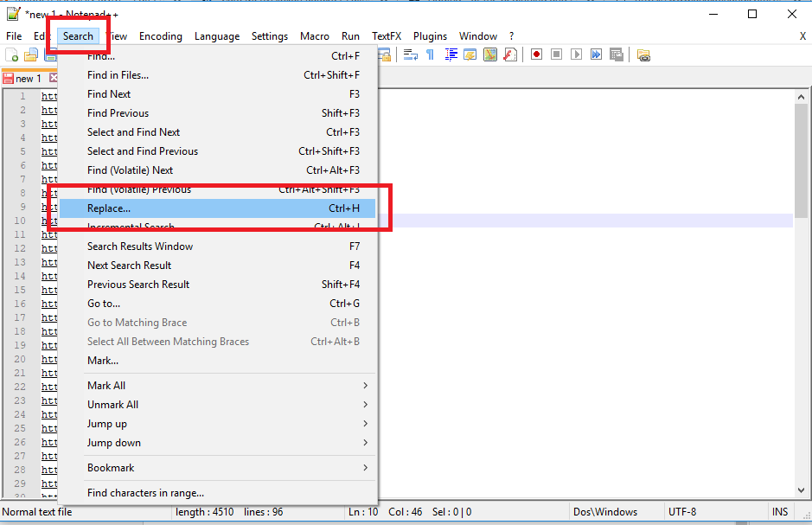Click the Stop Recording macro icon

556,54
